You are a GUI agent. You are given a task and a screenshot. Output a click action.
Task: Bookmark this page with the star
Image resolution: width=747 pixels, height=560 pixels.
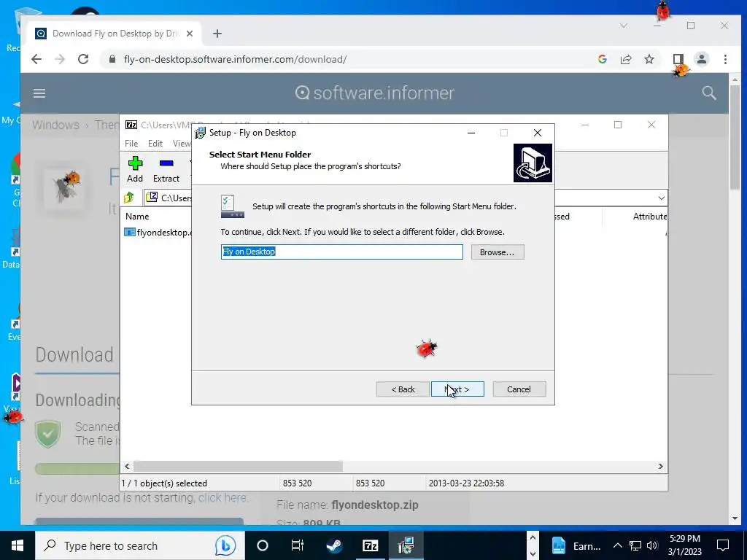pyautogui.click(x=649, y=59)
